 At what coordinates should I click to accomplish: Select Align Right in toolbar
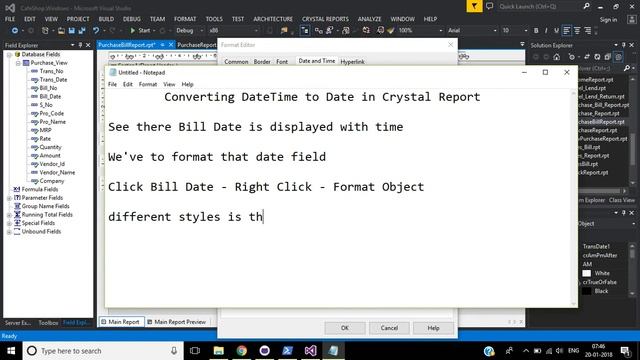pos(587,31)
